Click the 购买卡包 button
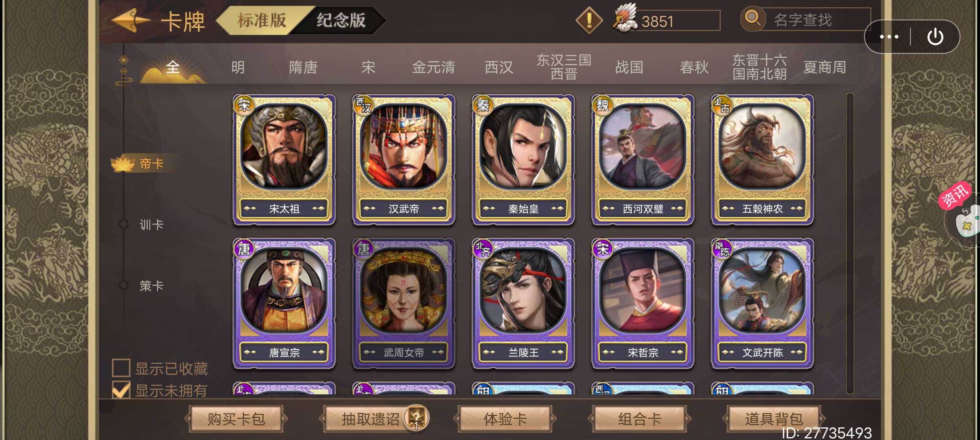This screenshot has height=440, width=980. click(236, 418)
